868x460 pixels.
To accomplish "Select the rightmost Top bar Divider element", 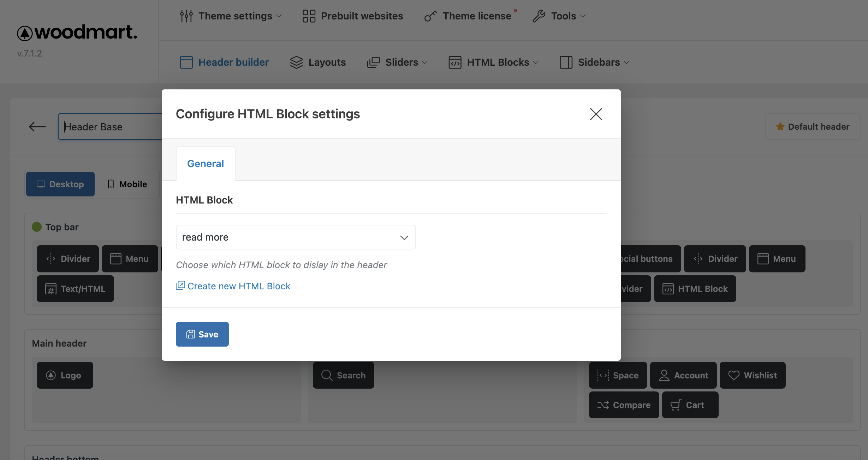I will tap(715, 259).
